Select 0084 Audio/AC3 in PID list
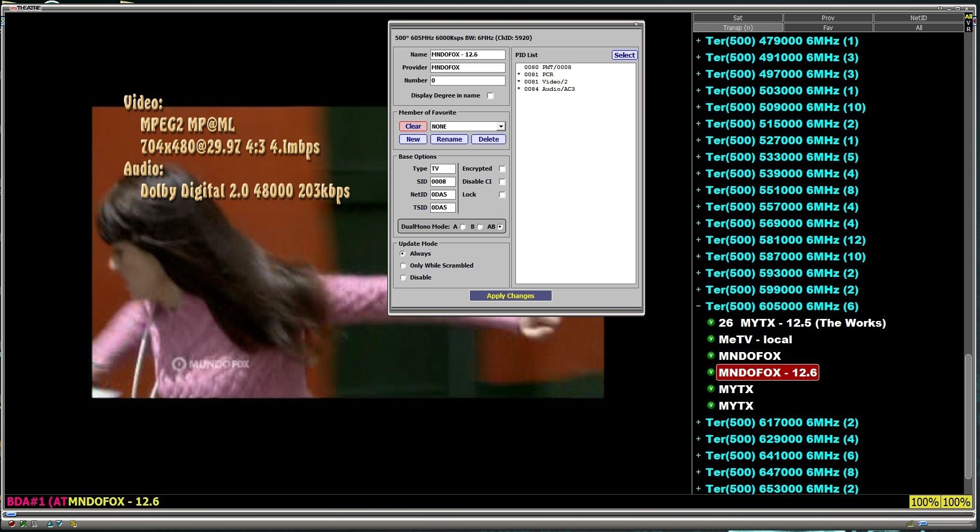Screen dimensions: 980x532 click(549, 89)
